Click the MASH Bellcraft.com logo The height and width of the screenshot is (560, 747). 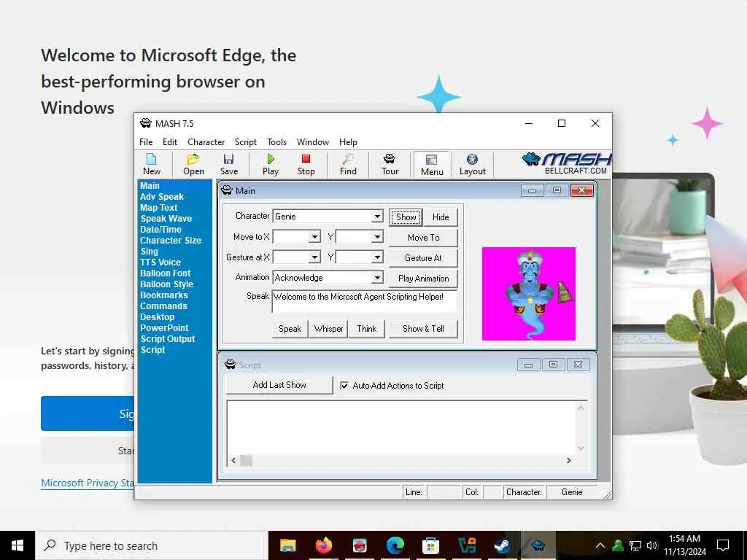coord(567,163)
